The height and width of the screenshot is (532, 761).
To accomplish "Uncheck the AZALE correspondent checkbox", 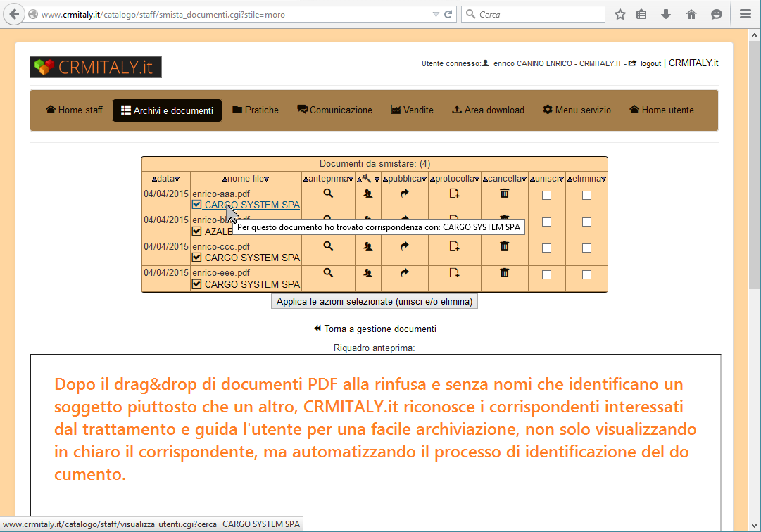I will point(196,232).
